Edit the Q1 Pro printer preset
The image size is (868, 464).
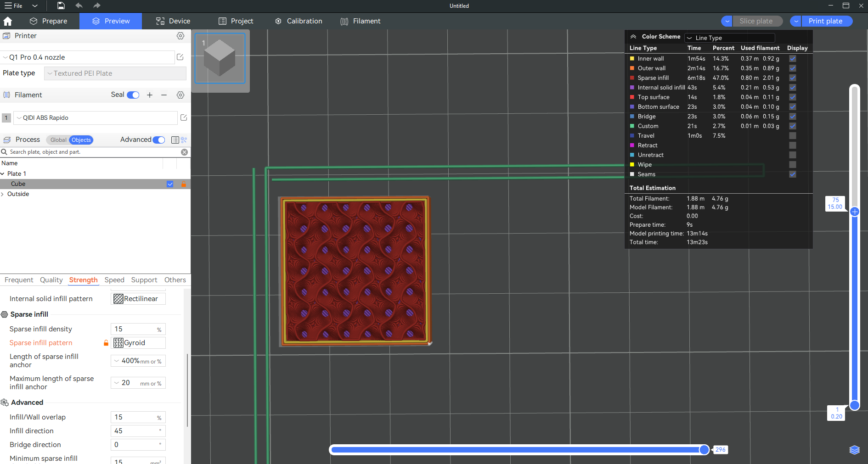[180, 57]
